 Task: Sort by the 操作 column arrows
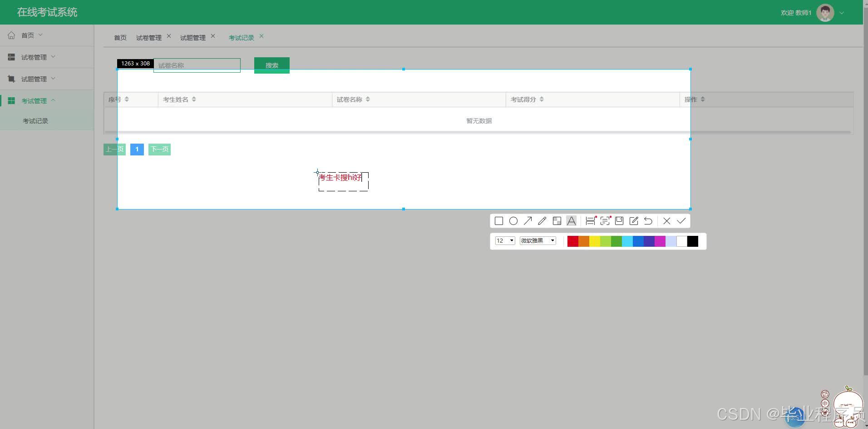click(703, 99)
